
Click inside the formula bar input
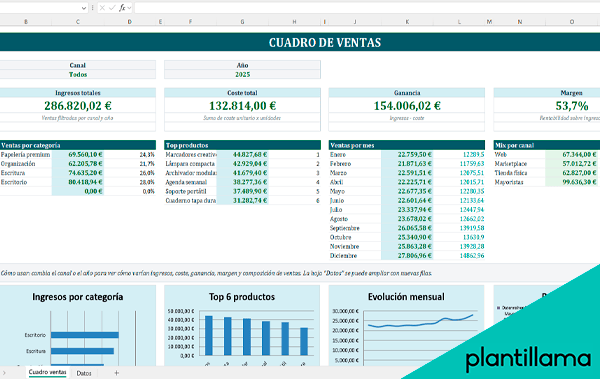click(x=367, y=8)
